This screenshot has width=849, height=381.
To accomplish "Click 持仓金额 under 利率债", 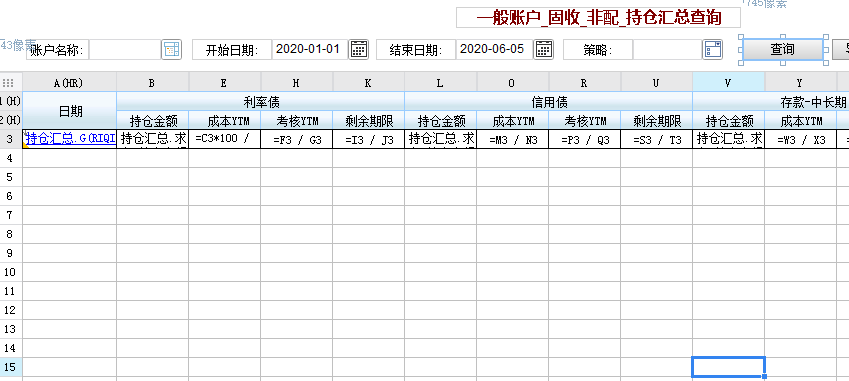I will pyautogui.click(x=153, y=120).
